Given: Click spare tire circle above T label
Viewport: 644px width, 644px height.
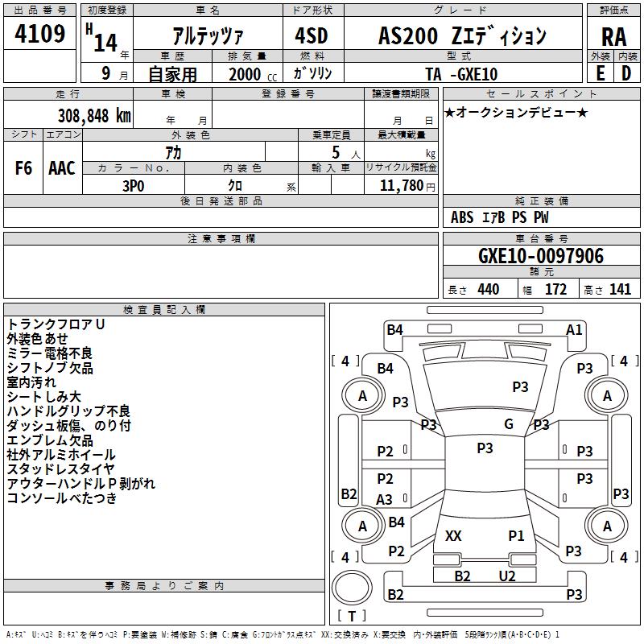Looking at the screenshot, I should (x=352, y=588).
